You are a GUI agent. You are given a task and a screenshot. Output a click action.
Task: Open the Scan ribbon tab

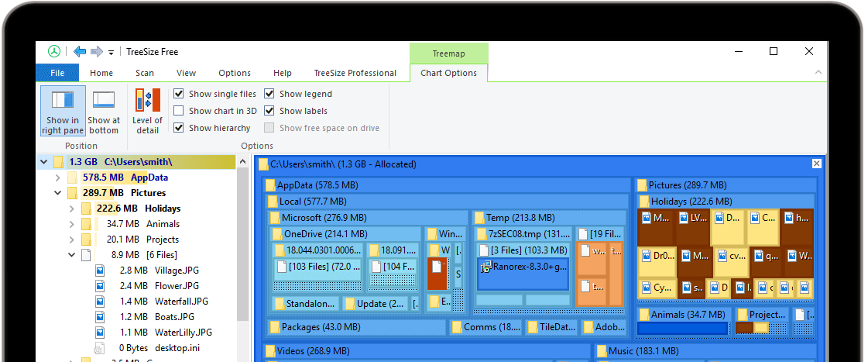(x=145, y=73)
